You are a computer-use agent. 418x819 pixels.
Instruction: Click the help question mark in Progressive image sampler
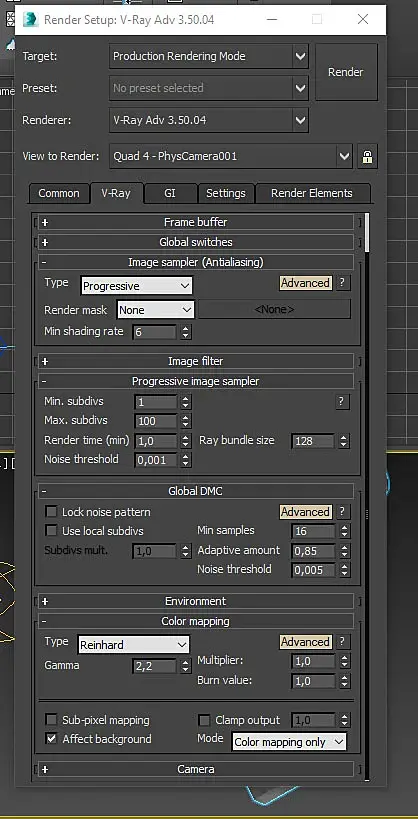(342, 401)
